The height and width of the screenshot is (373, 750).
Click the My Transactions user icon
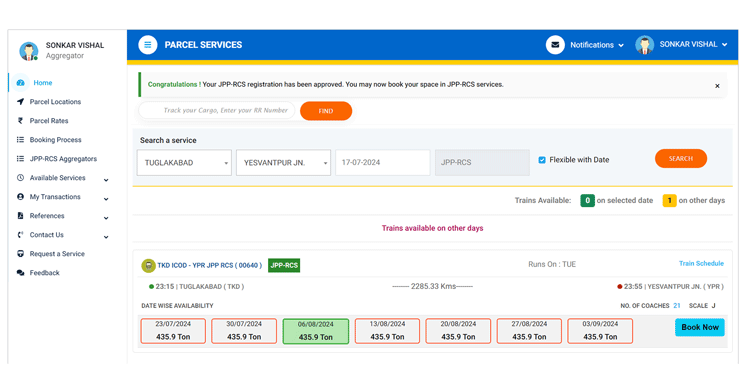tap(21, 197)
